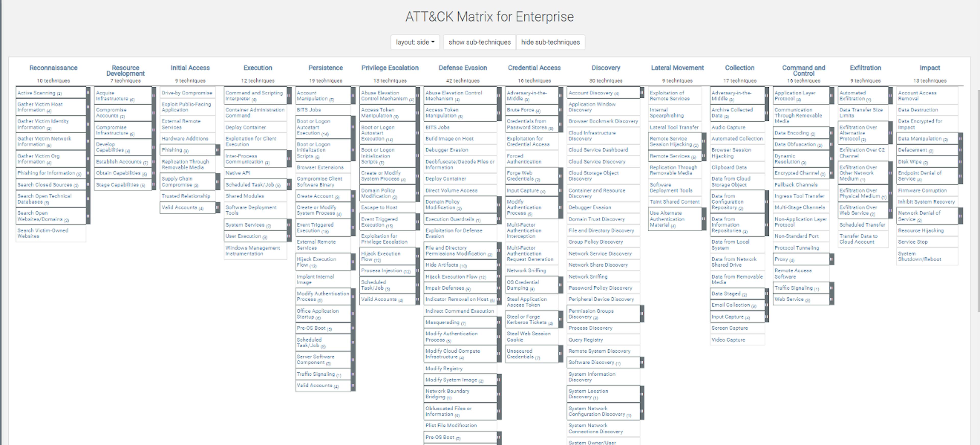Open the Query Registry technique
This screenshot has height=445, width=980.
click(585, 340)
